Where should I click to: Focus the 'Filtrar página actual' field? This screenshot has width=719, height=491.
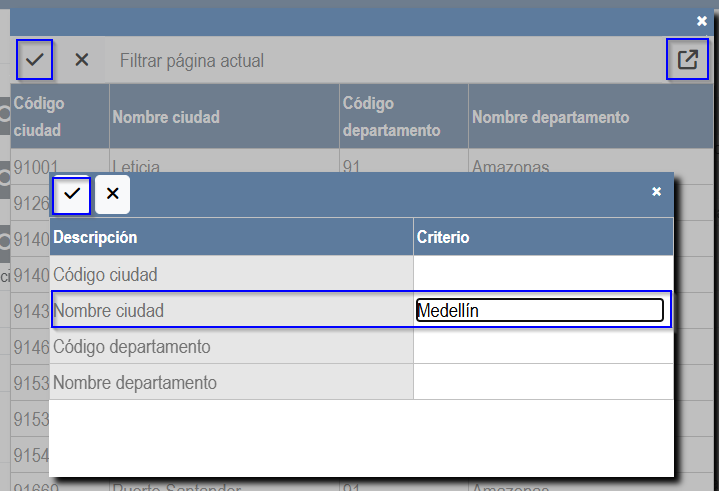click(380, 61)
